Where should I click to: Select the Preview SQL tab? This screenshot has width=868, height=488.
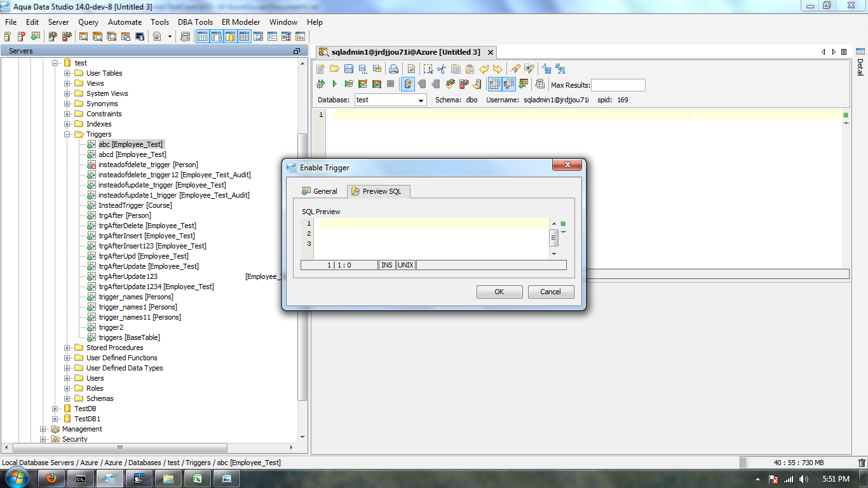[378, 191]
